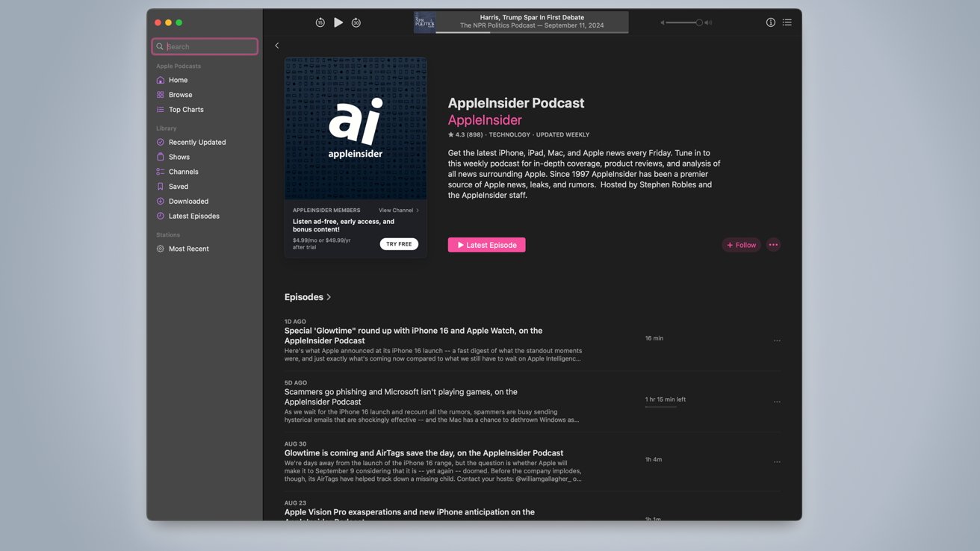Click the TRY FREE button
Image resolution: width=980 pixels, height=551 pixels.
(x=399, y=244)
